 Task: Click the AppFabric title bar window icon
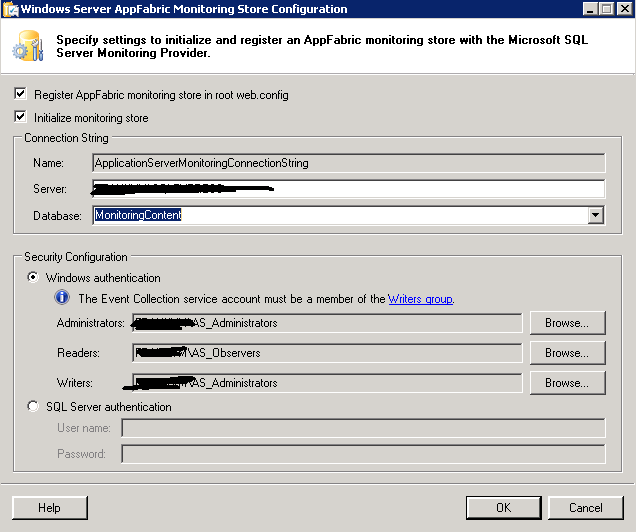(11, 9)
